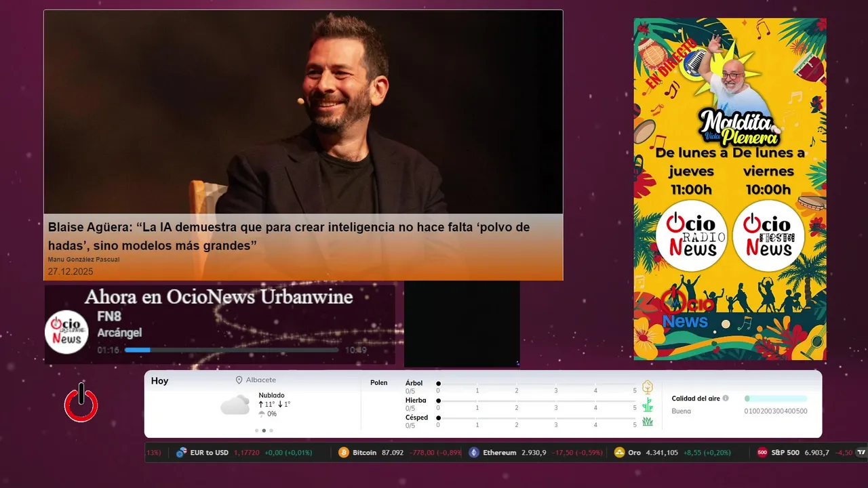
Task: Click the Ethereum coin icon
Action: coord(474,452)
